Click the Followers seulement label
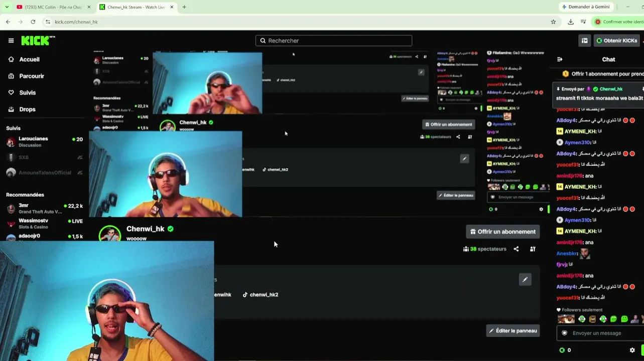The height and width of the screenshot is (361, 644). [x=582, y=310]
